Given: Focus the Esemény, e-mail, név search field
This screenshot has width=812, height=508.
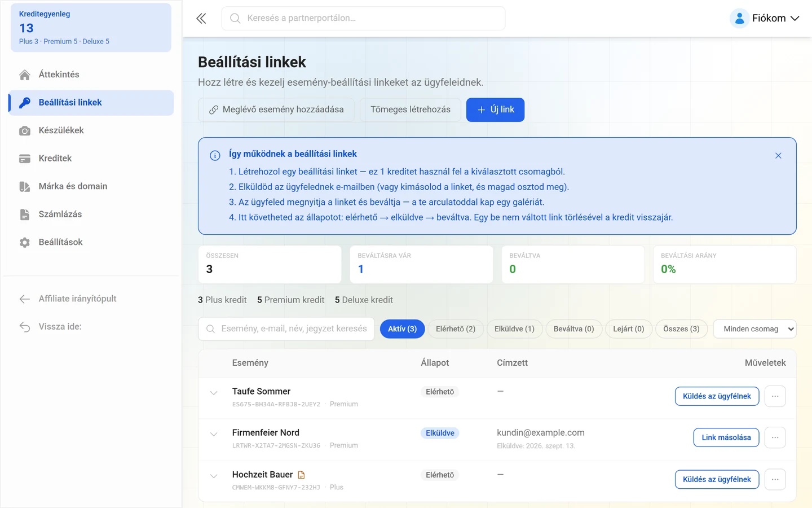Looking at the screenshot, I should coord(286,329).
